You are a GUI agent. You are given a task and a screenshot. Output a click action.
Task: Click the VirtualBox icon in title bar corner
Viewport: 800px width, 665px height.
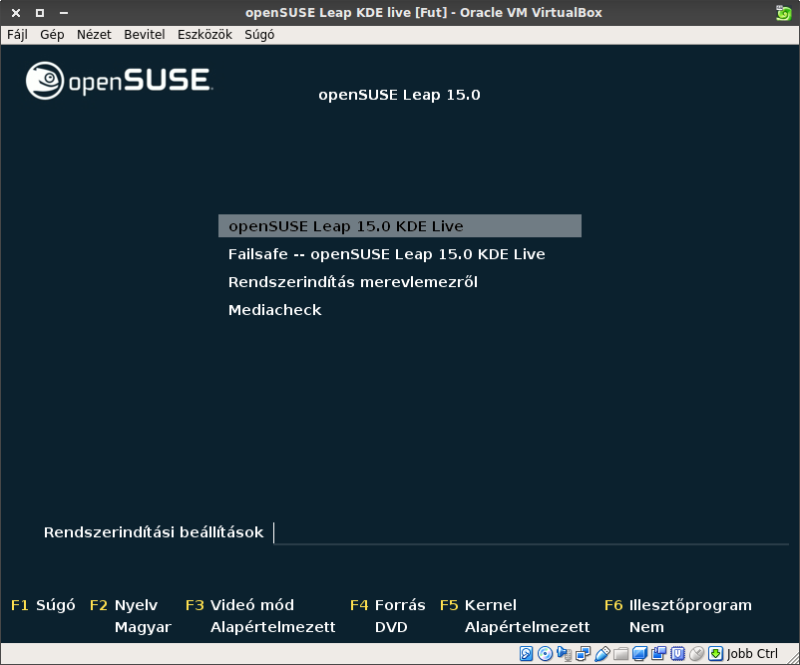(783, 13)
